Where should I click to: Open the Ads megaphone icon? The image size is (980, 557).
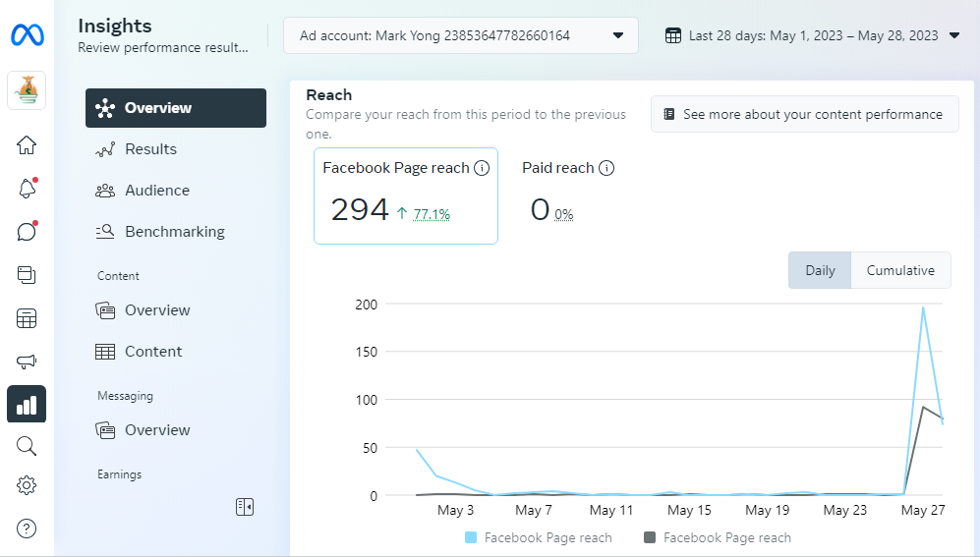tap(27, 361)
